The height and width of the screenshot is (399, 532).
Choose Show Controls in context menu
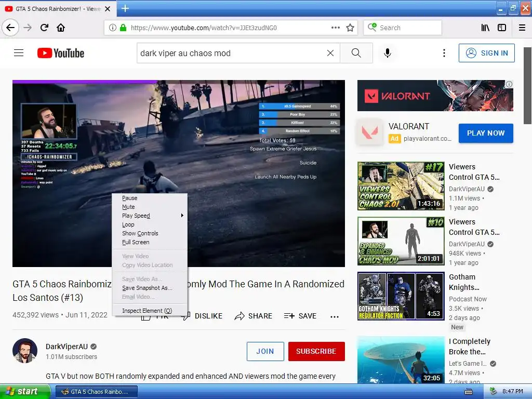point(150,233)
